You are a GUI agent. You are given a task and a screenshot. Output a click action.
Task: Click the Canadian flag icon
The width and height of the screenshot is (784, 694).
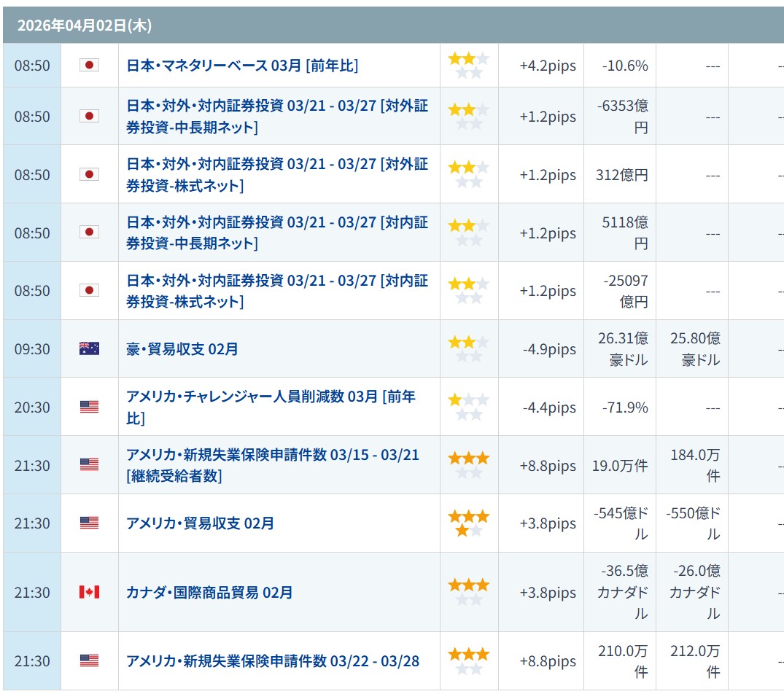point(89,592)
